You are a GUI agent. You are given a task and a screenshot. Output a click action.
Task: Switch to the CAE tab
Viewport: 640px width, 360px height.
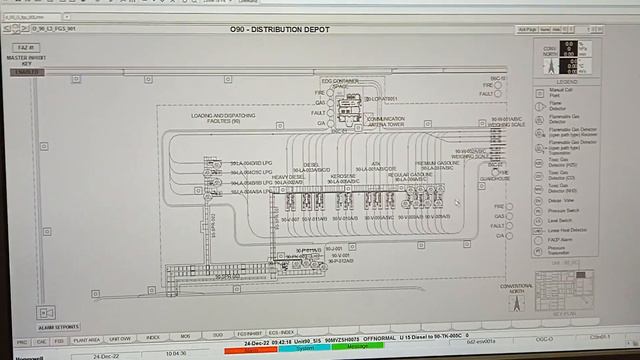coord(41,341)
